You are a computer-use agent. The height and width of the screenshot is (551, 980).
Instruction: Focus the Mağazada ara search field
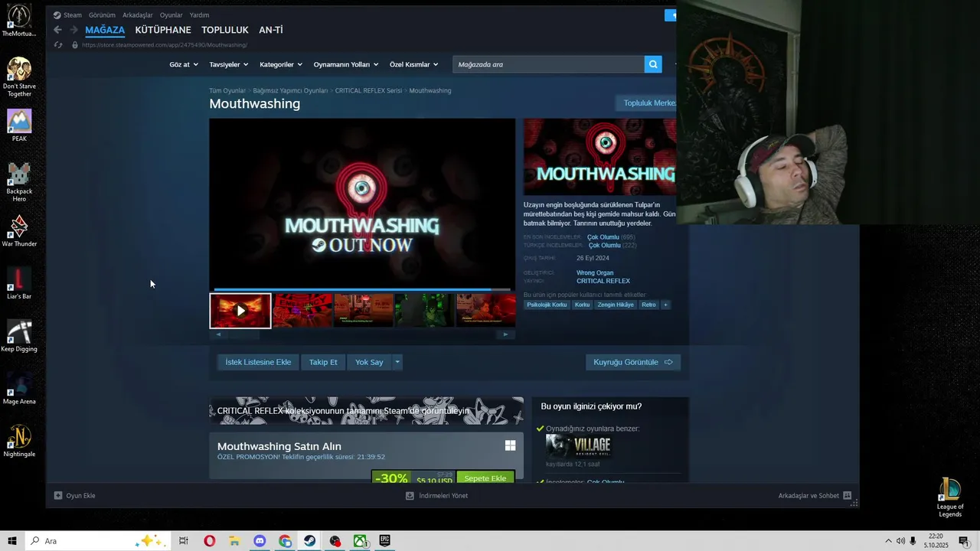(549, 64)
